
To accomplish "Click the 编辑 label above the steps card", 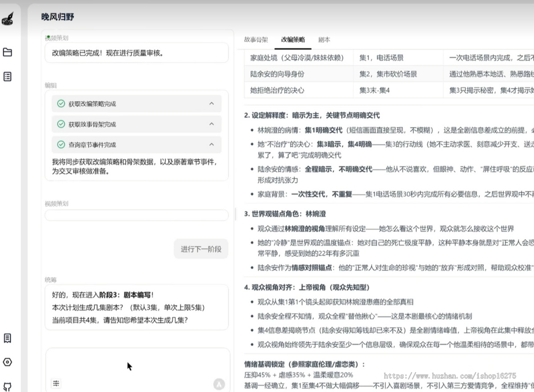I will click(x=51, y=85).
